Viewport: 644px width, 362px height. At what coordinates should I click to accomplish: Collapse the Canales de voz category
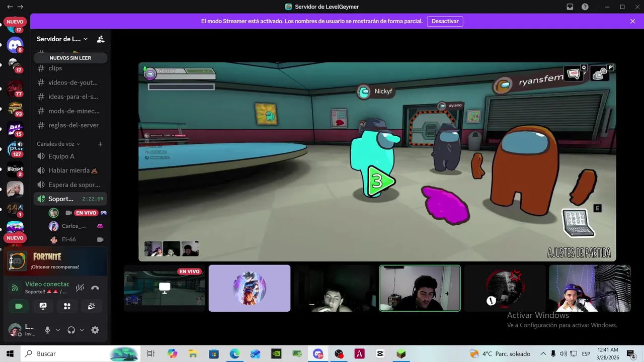58,144
